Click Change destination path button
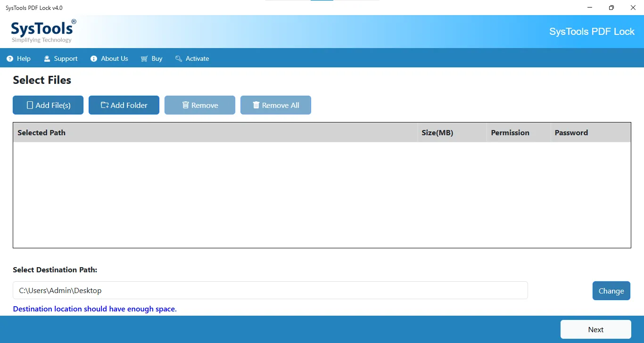 click(x=611, y=291)
